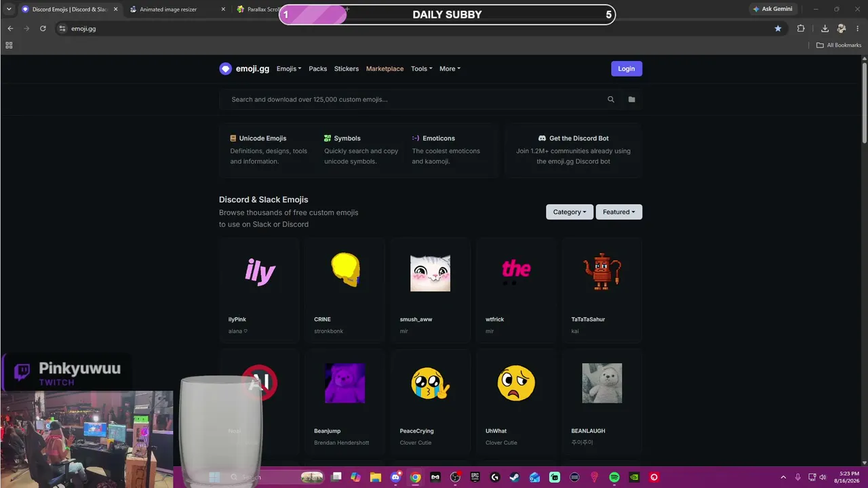Open the browser extensions puzzle icon

point(801,28)
